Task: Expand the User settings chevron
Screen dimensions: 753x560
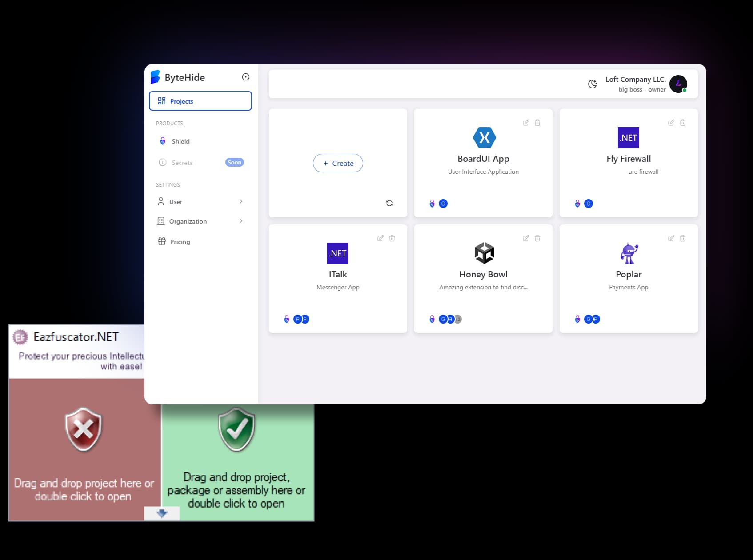Action: pyautogui.click(x=241, y=201)
